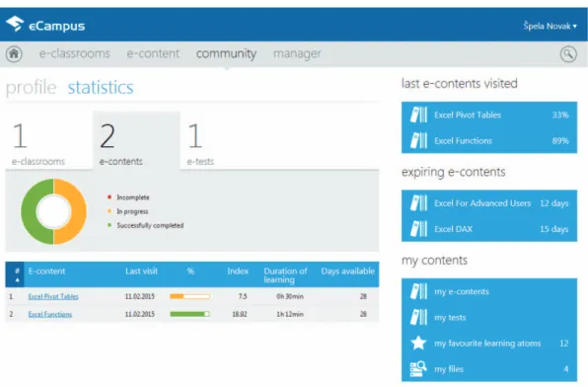Click the my files search icon
Viewport: 588px width, 387px height.
point(418,369)
